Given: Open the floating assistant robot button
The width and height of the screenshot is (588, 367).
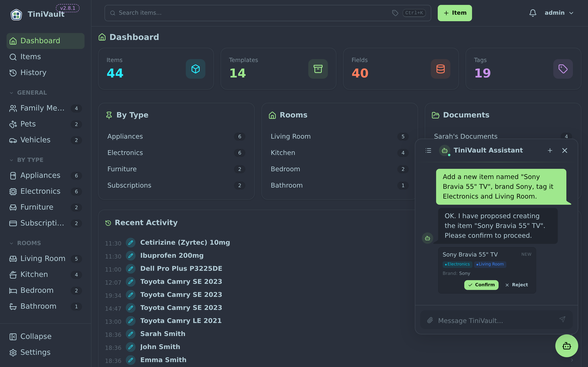Looking at the screenshot, I should pyautogui.click(x=566, y=346).
